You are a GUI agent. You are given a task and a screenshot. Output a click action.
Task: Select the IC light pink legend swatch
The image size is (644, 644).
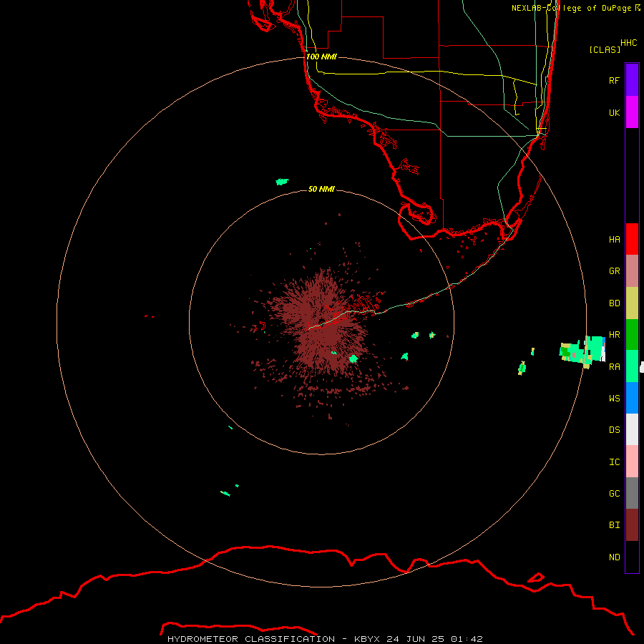[632, 462]
